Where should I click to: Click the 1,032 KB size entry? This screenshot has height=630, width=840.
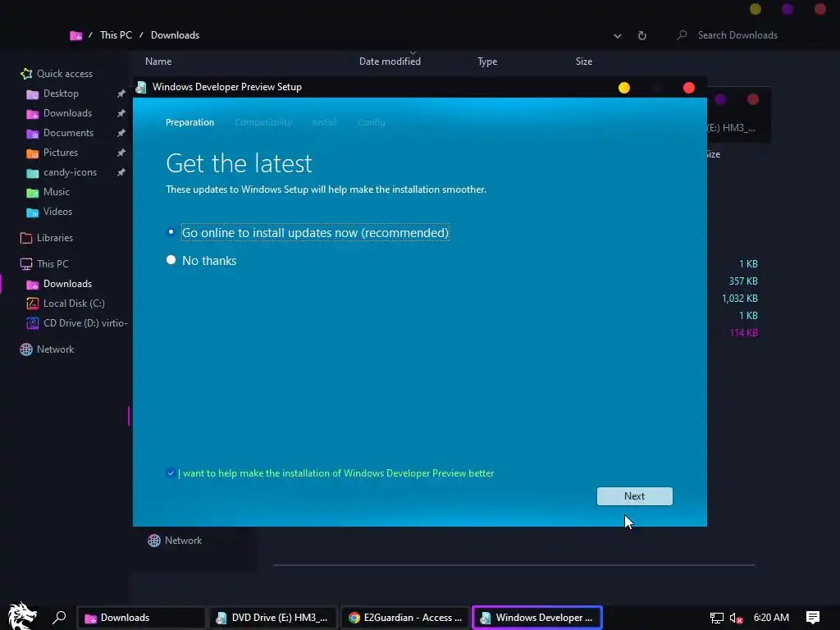[739, 299]
